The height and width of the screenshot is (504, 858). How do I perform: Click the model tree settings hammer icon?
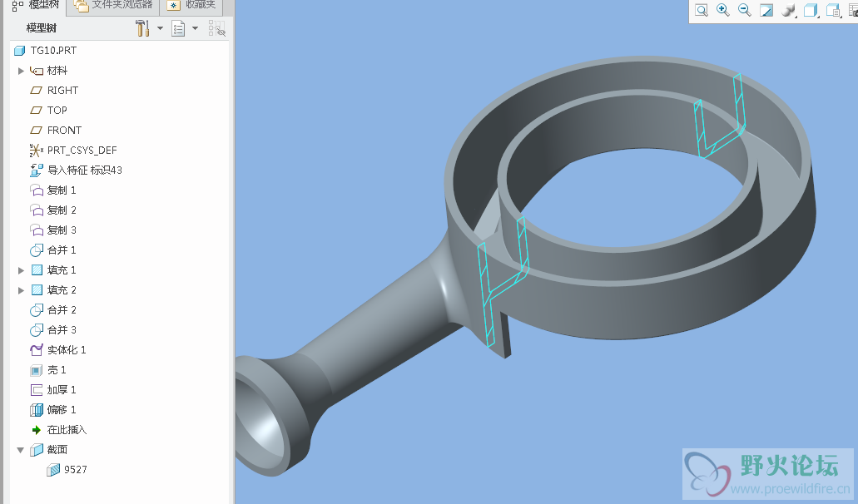point(142,28)
